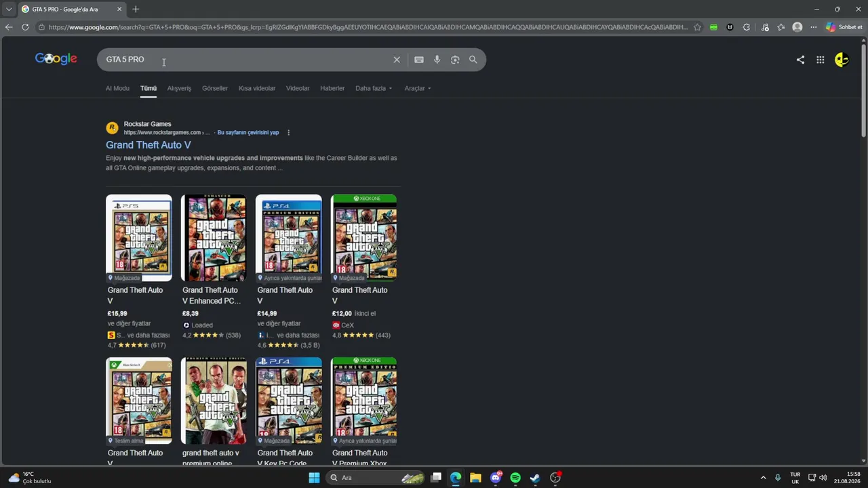The height and width of the screenshot is (488, 868).
Task: Click the taskbar Ara search box
Action: (x=374, y=478)
